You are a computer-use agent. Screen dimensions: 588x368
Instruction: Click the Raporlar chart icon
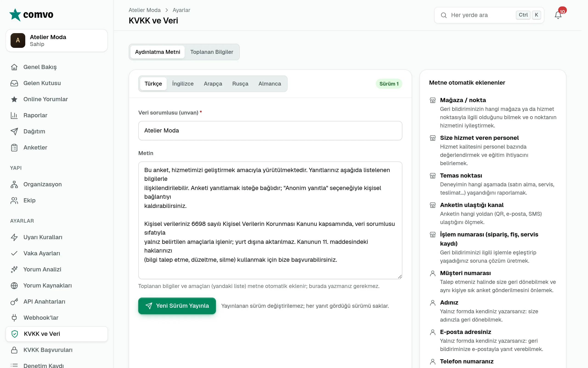[14, 115]
